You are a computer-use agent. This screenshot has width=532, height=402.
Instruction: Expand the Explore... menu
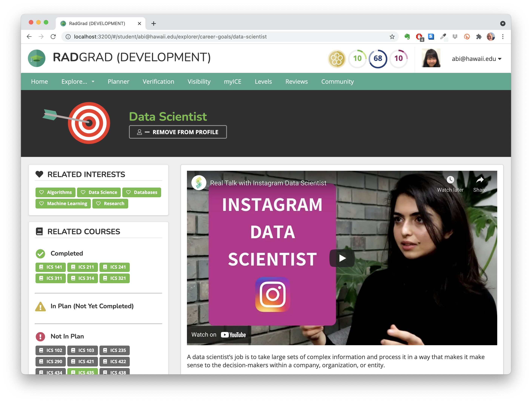click(x=78, y=81)
